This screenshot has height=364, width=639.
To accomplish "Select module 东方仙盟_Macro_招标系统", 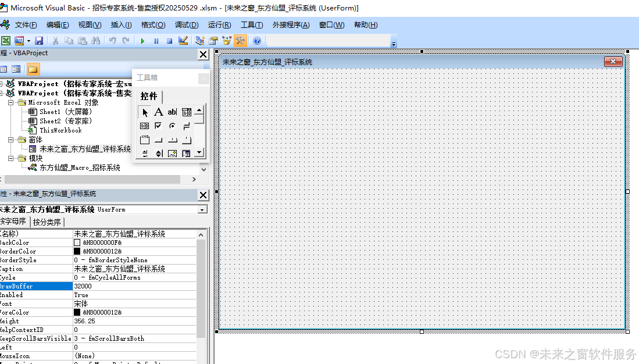I will (x=80, y=167).
